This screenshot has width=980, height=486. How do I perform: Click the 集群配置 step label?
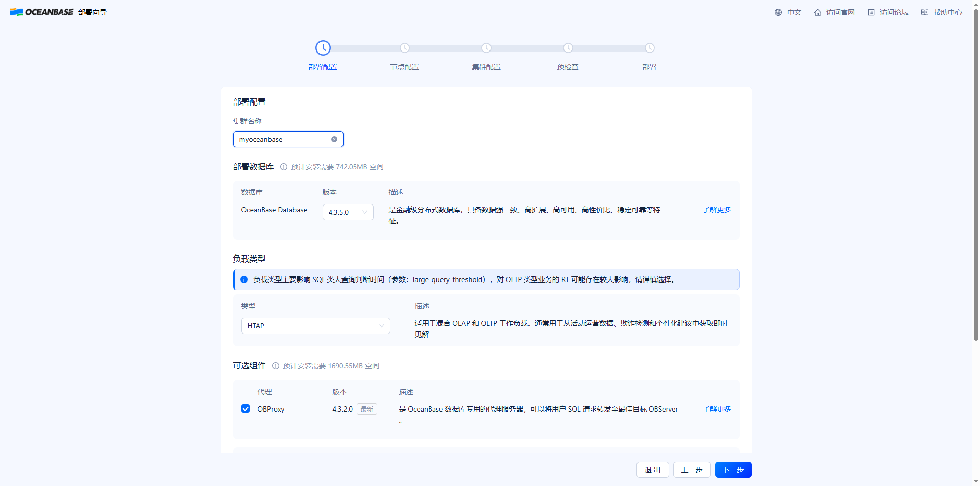(x=486, y=67)
